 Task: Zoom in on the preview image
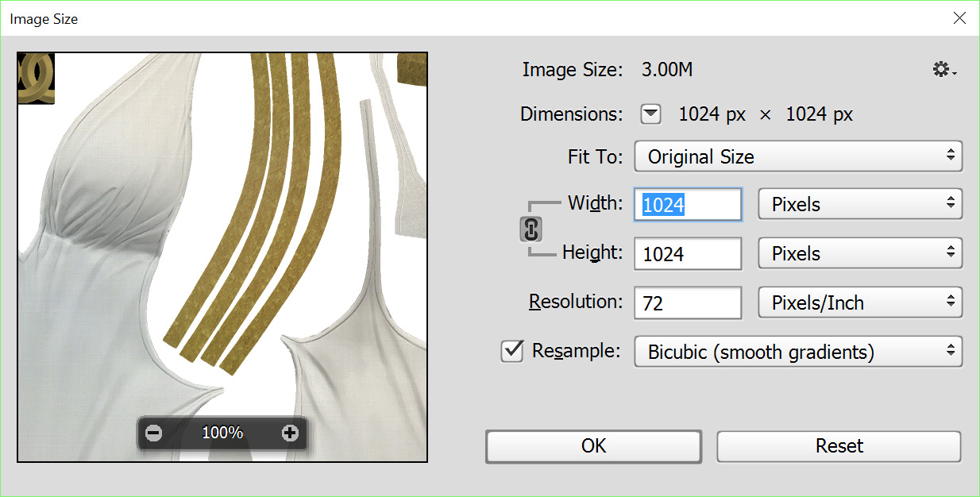(290, 433)
